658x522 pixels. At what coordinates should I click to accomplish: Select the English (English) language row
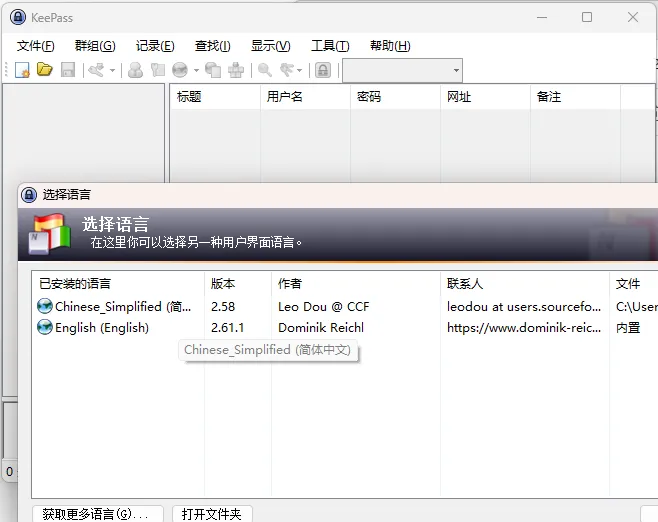tap(345, 328)
